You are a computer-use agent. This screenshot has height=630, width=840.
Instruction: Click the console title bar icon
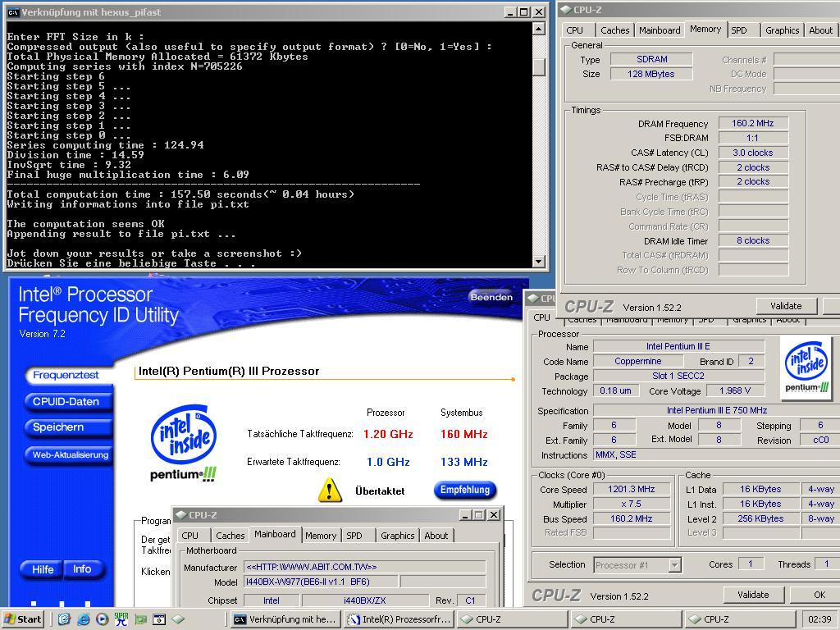[x=13, y=11]
